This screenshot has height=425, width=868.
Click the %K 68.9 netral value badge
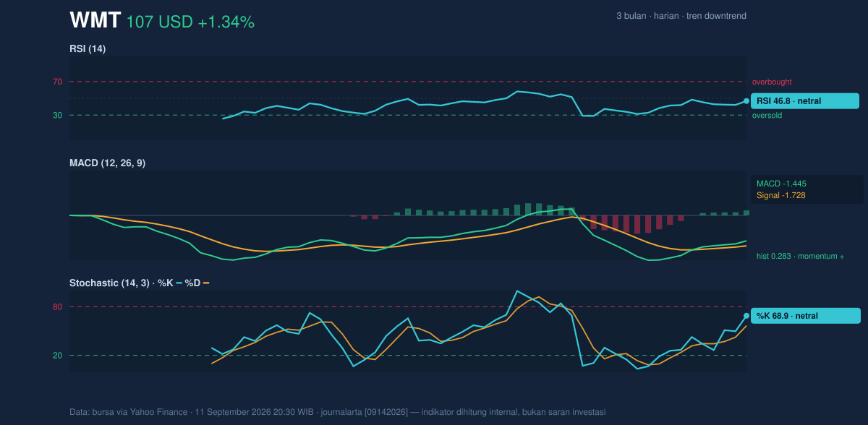pyautogui.click(x=806, y=316)
